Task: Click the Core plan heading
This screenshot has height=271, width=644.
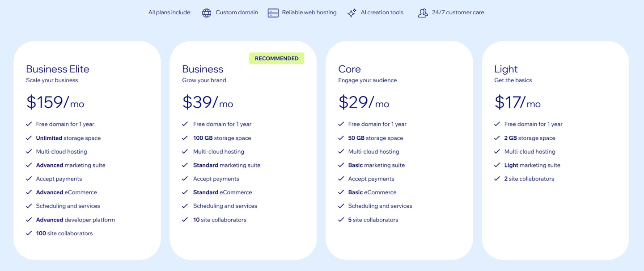Action: pyautogui.click(x=349, y=69)
